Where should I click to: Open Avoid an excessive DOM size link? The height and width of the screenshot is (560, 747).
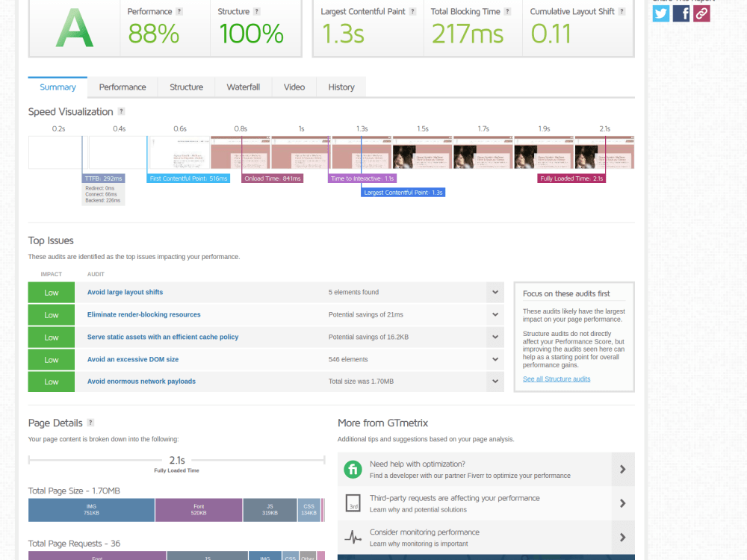pyautogui.click(x=133, y=360)
